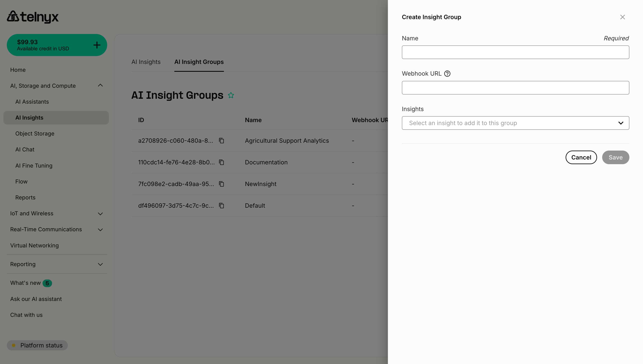Switch to the AI Insights tab
The image size is (643, 364).
point(146,62)
